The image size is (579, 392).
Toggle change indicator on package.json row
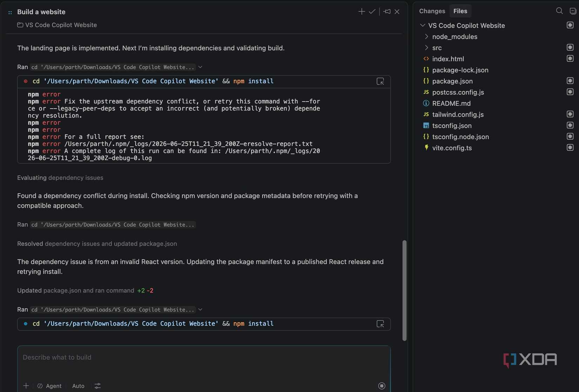570,81
